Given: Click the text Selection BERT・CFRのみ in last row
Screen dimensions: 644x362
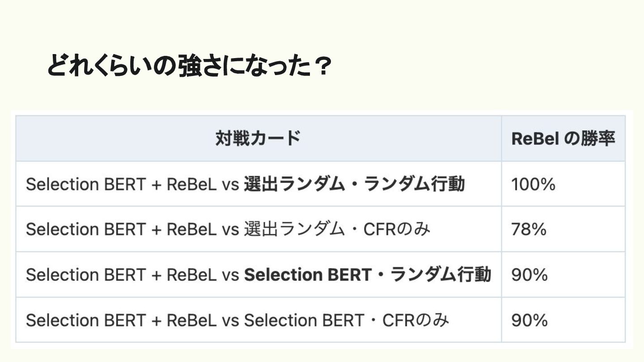Looking at the screenshot, I should [346, 320].
